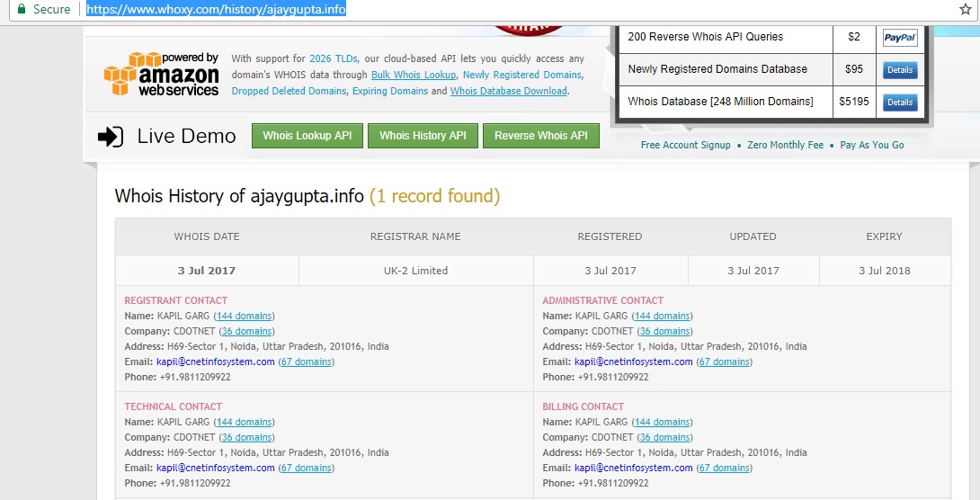Bookmark this page with the star icon

pyautogui.click(x=966, y=9)
